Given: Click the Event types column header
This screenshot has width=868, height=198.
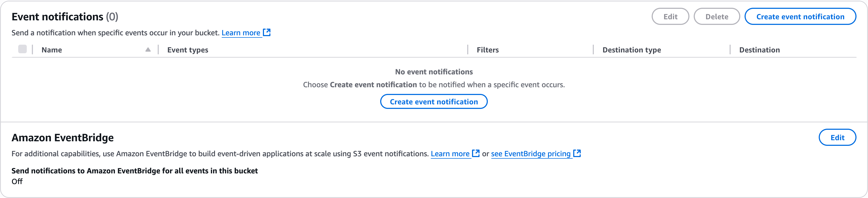Looking at the screenshot, I should 188,49.
